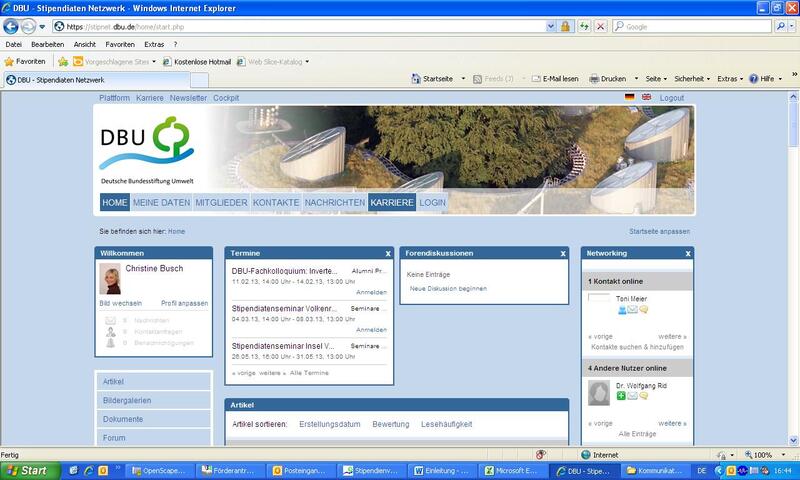This screenshot has width=800, height=480.
Task: Click the German flag language icon
Action: [629, 98]
